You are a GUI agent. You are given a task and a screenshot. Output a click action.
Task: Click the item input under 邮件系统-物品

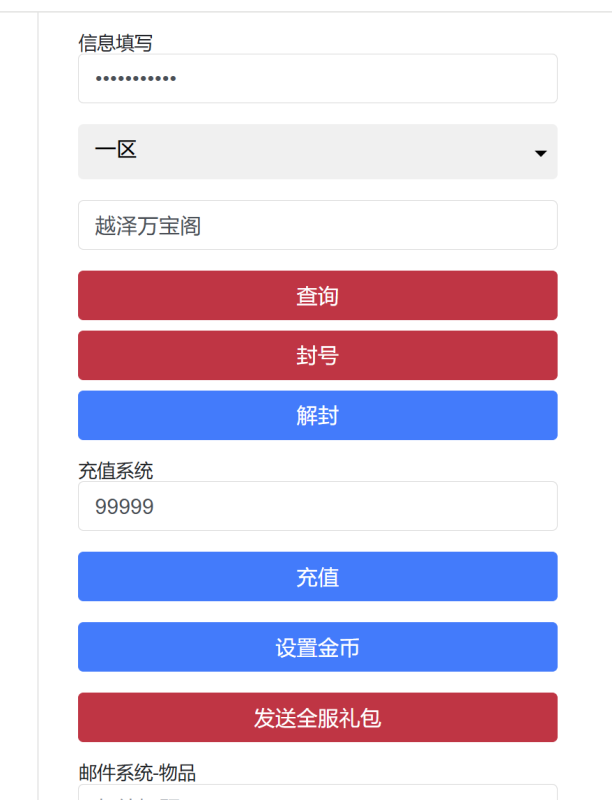click(x=318, y=795)
